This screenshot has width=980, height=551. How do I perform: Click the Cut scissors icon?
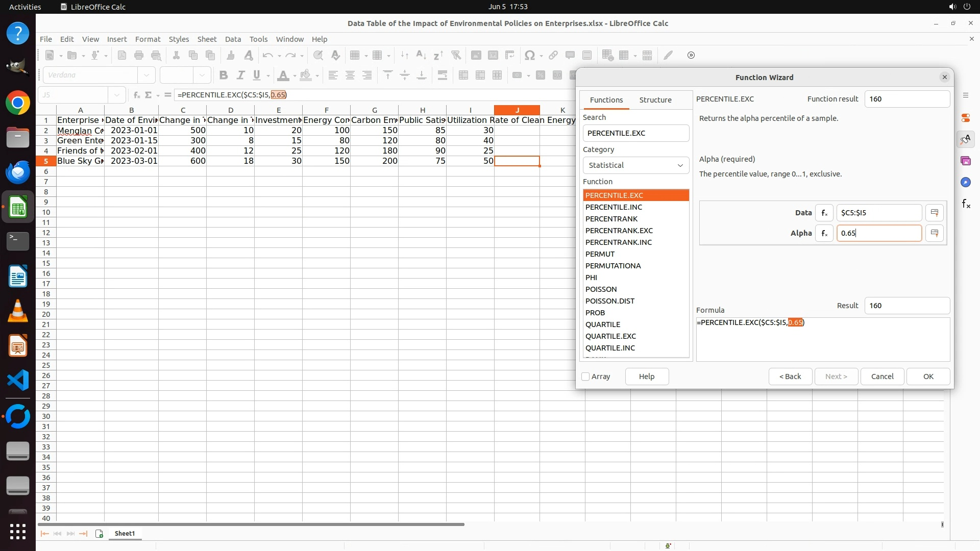click(x=176, y=55)
